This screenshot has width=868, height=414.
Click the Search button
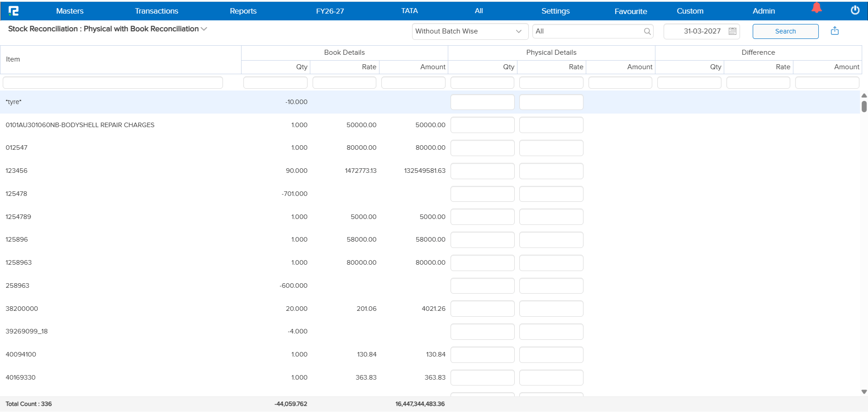pyautogui.click(x=785, y=31)
